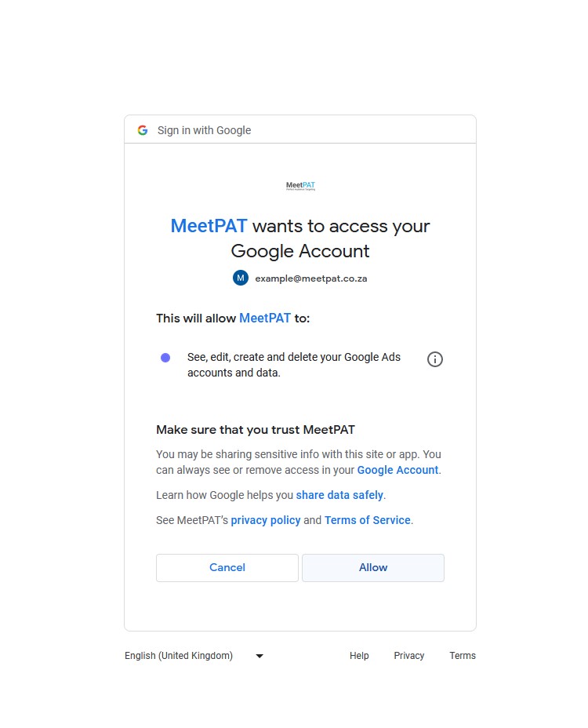Click the example@meetpat.co.za account email

pos(311,278)
